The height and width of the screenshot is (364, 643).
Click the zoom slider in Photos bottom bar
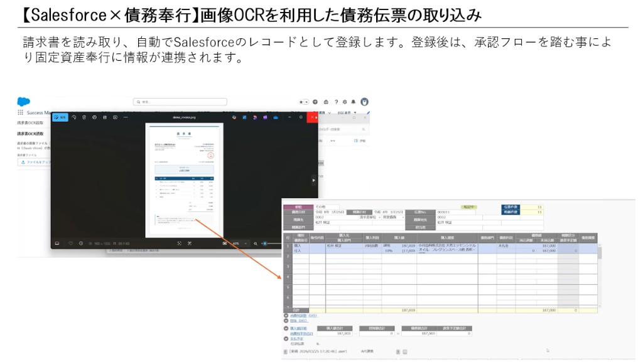pos(264,243)
